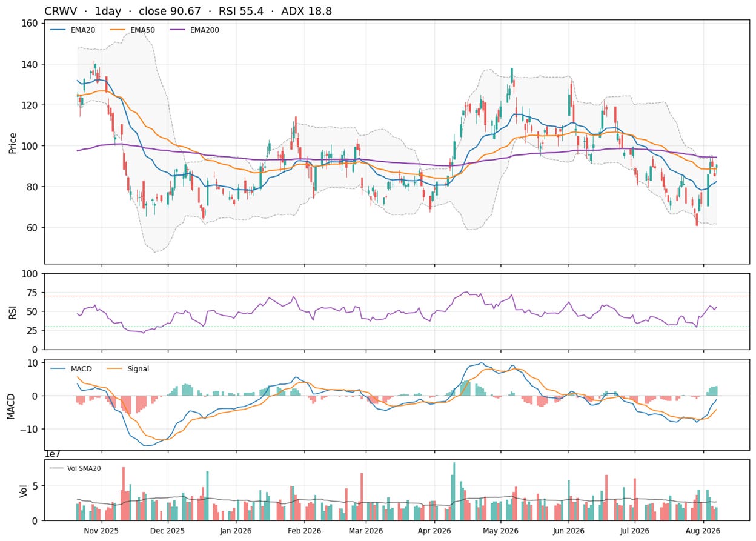Click the "Jan 2026" date label

pos(236,531)
